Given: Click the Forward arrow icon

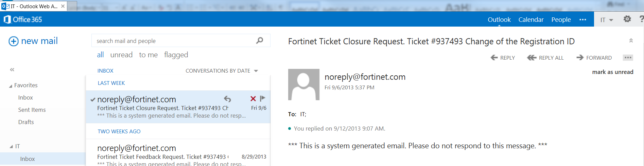Looking at the screenshot, I should pyautogui.click(x=580, y=58).
